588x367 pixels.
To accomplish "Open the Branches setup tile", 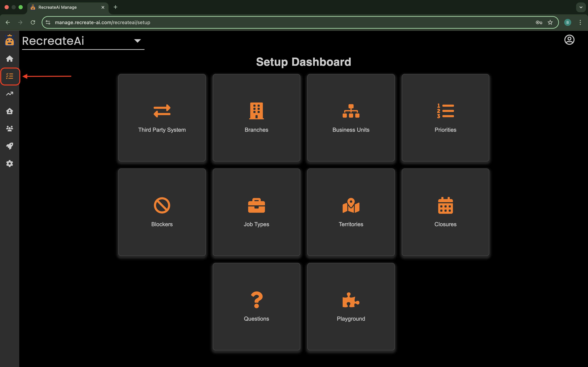I will (256, 118).
